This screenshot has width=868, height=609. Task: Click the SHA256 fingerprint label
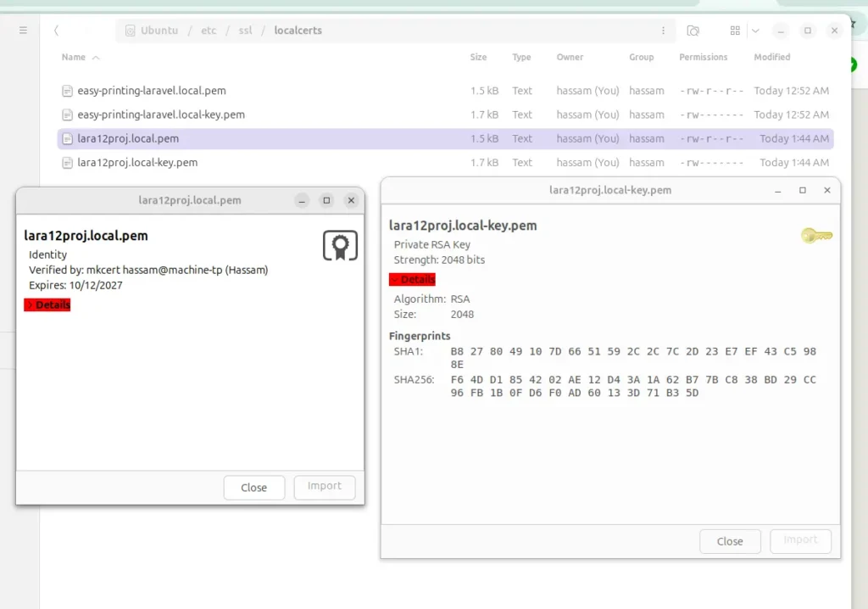(x=414, y=380)
